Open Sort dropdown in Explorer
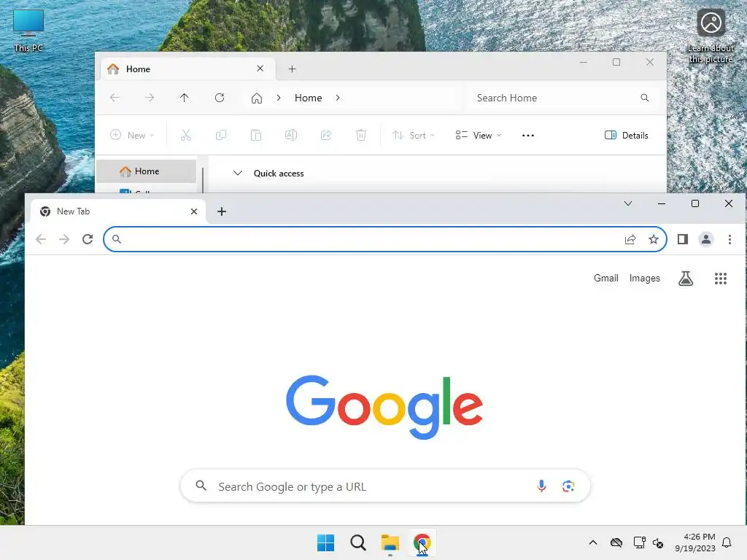 pos(413,135)
